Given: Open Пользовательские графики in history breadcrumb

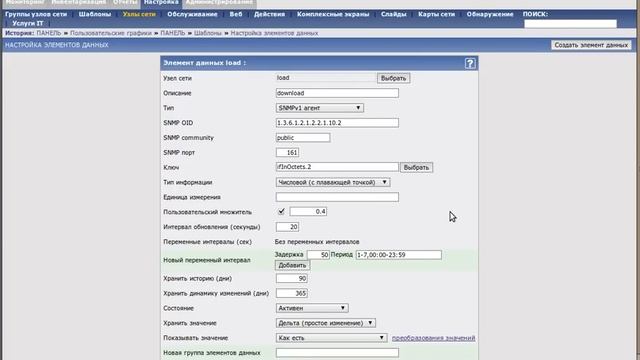Looking at the screenshot, I should pos(111,33).
